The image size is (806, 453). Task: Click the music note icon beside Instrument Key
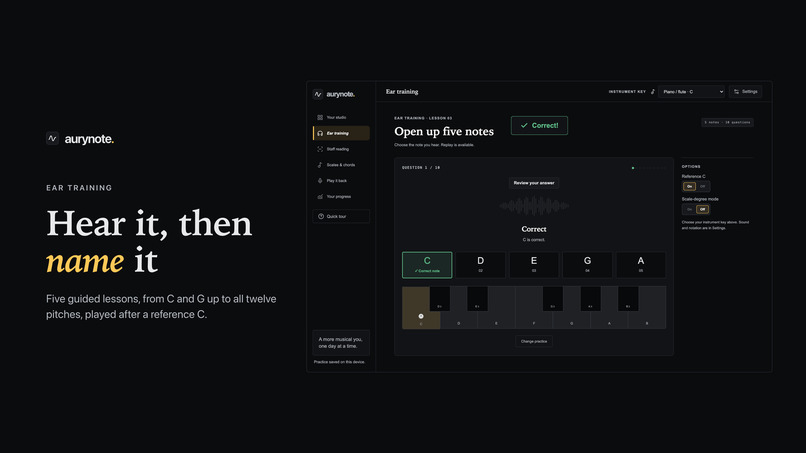(x=653, y=92)
